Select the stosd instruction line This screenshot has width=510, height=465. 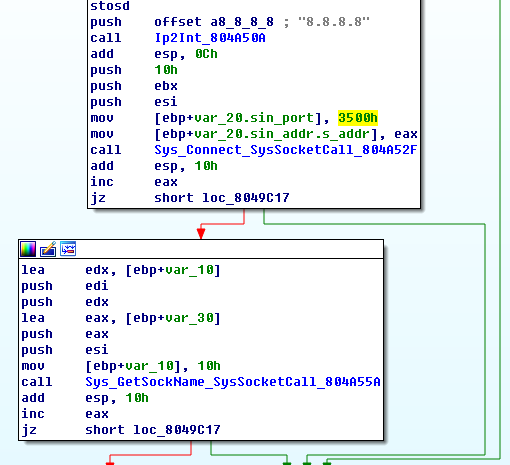(x=110, y=6)
